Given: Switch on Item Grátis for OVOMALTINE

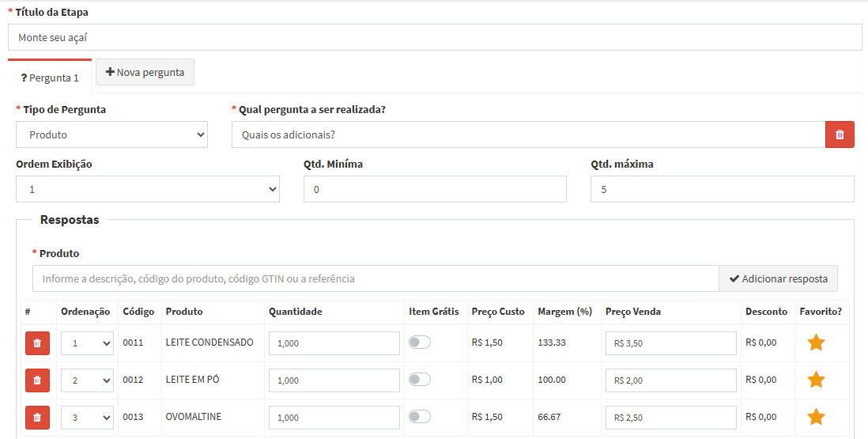Looking at the screenshot, I should (x=420, y=417).
